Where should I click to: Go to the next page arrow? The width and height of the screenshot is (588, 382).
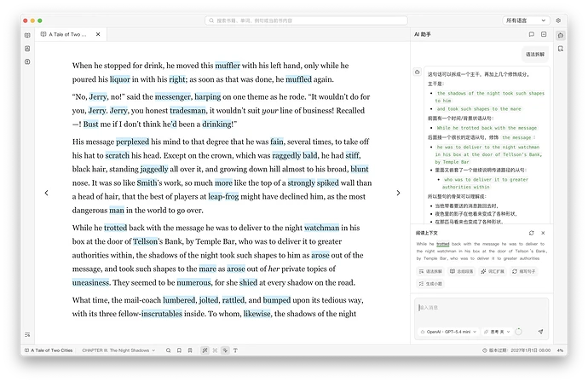point(398,193)
